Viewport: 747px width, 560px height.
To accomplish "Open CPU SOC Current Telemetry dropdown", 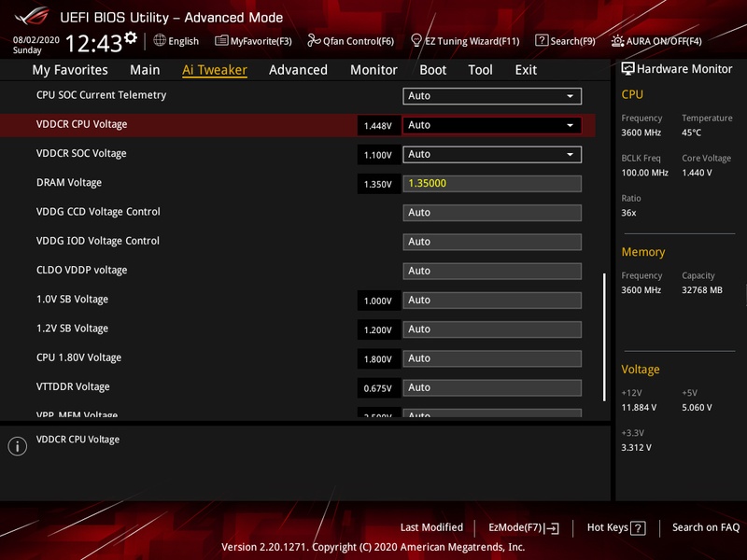I will pyautogui.click(x=492, y=96).
